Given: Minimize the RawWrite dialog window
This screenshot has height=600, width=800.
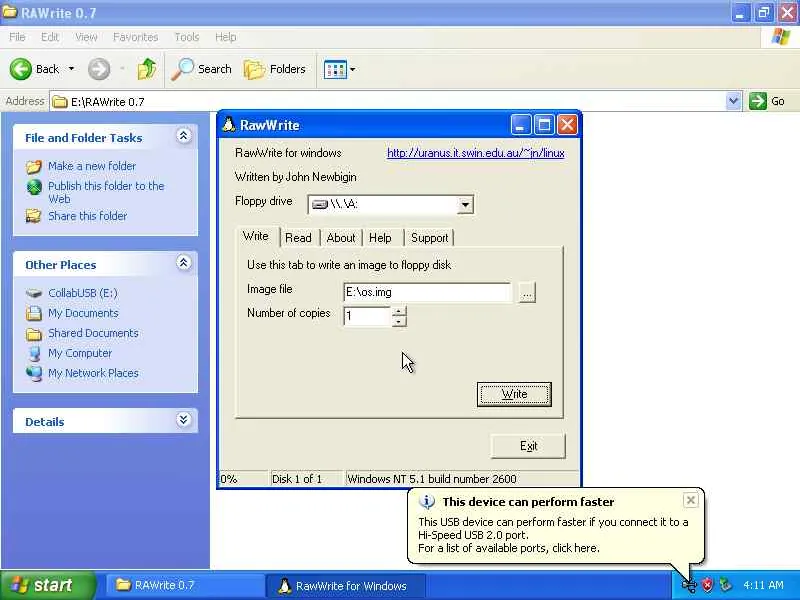Looking at the screenshot, I should [520, 125].
